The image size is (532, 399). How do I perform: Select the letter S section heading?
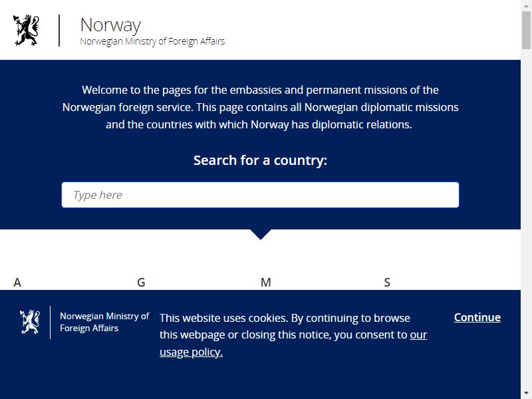tap(387, 282)
